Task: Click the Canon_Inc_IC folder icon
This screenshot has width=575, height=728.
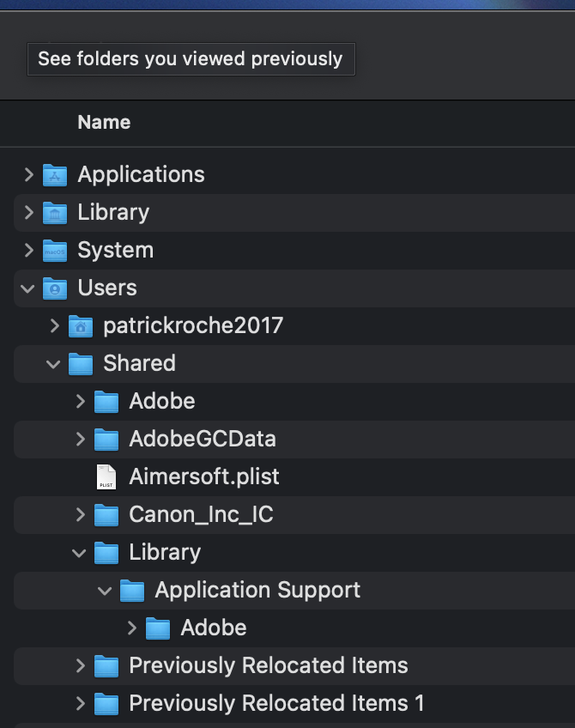Action: [x=106, y=515]
